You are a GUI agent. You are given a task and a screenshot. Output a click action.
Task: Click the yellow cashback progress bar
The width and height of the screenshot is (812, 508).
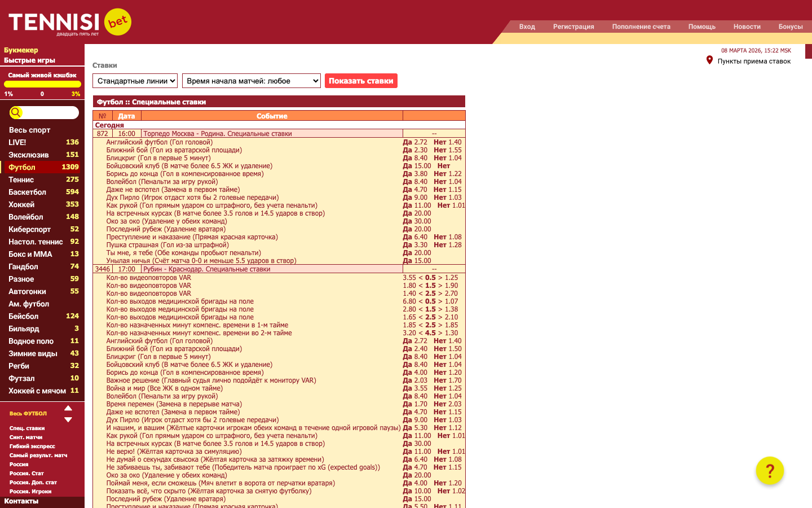(x=42, y=84)
